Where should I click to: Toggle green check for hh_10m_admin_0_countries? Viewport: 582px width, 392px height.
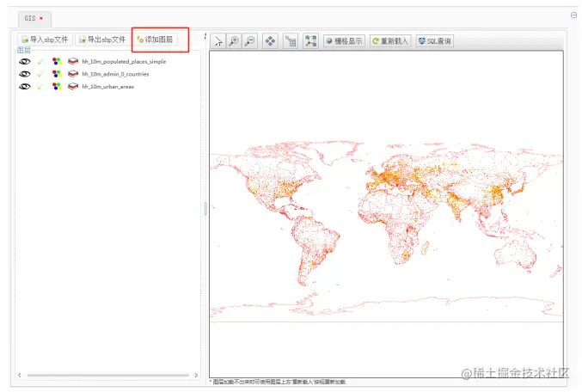[40, 74]
